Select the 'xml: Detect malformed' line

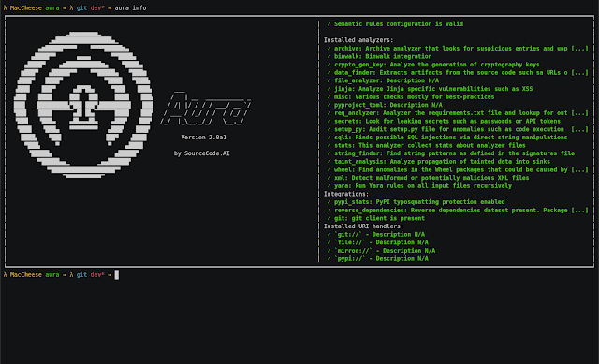point(428,178)
